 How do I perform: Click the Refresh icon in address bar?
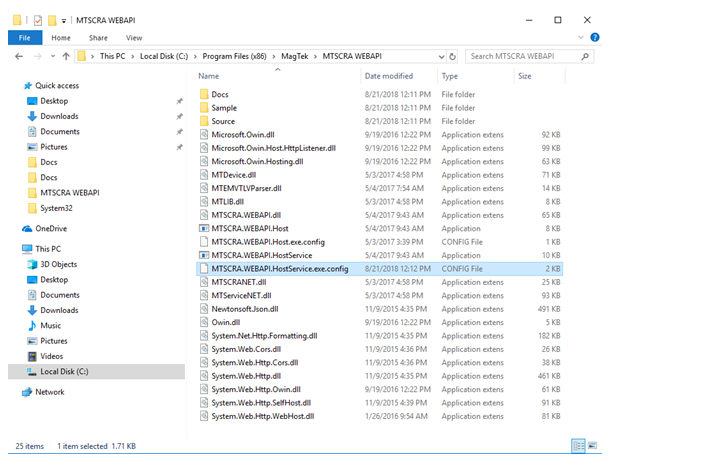[x=453, y=57]
